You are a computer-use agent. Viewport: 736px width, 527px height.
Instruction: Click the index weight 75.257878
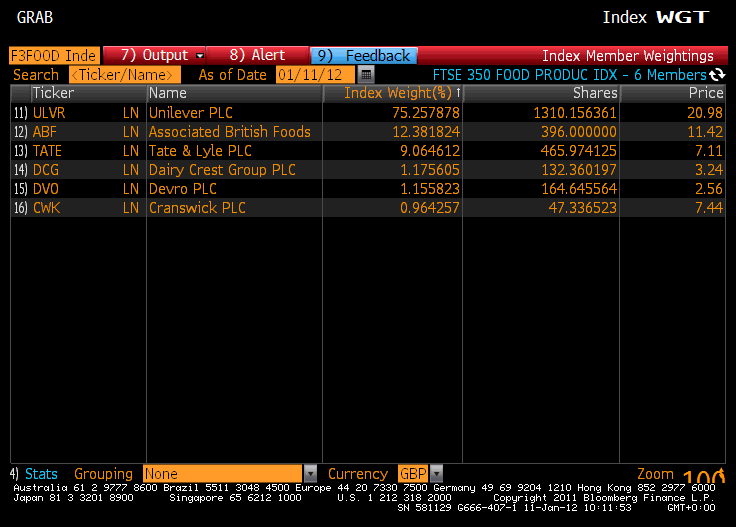[x=426, y=113]
